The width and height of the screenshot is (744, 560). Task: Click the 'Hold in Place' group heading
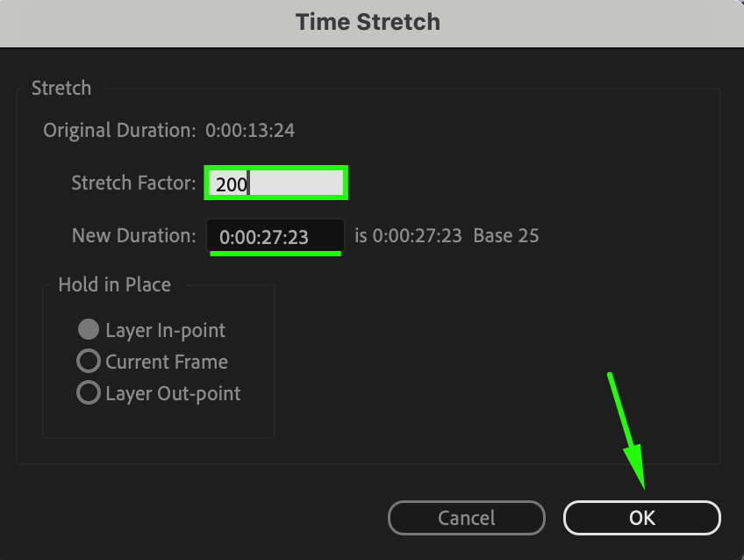[x=114, y=284]
